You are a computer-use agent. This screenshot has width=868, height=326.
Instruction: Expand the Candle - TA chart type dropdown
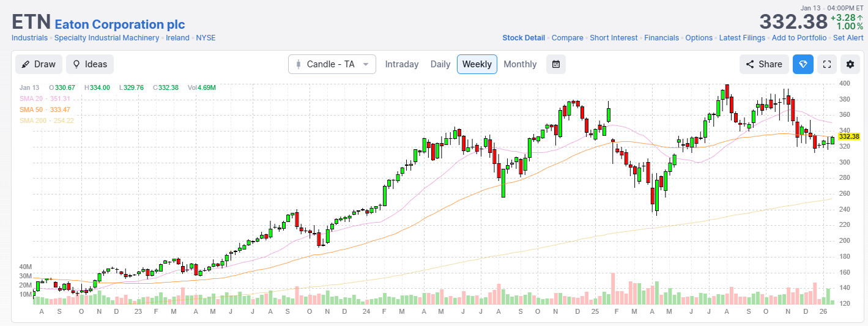point(332,64)
